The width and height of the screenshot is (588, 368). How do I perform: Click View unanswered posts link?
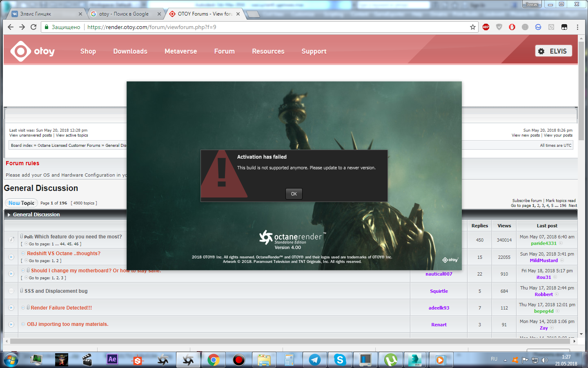(x=31, y=135)
